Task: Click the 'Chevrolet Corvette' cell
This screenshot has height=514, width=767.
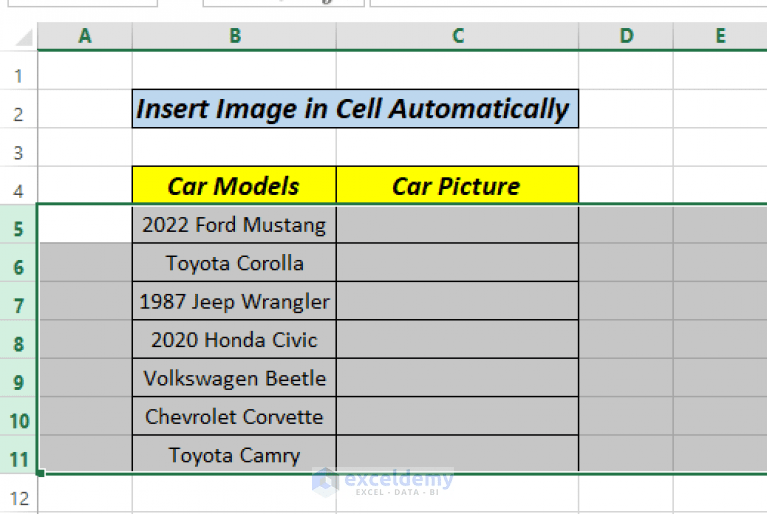Action: [234, 416]
